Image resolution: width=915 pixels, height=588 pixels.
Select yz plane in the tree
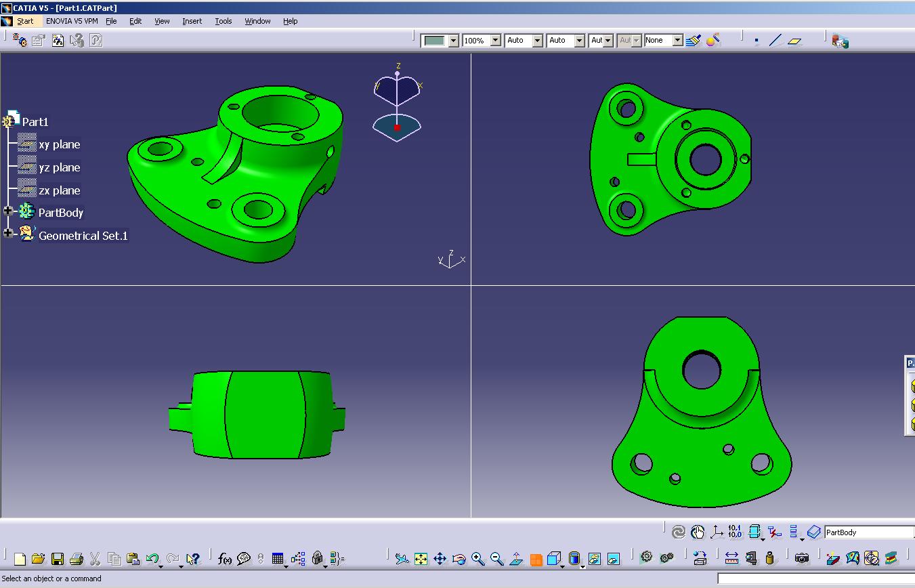[59, 167]
